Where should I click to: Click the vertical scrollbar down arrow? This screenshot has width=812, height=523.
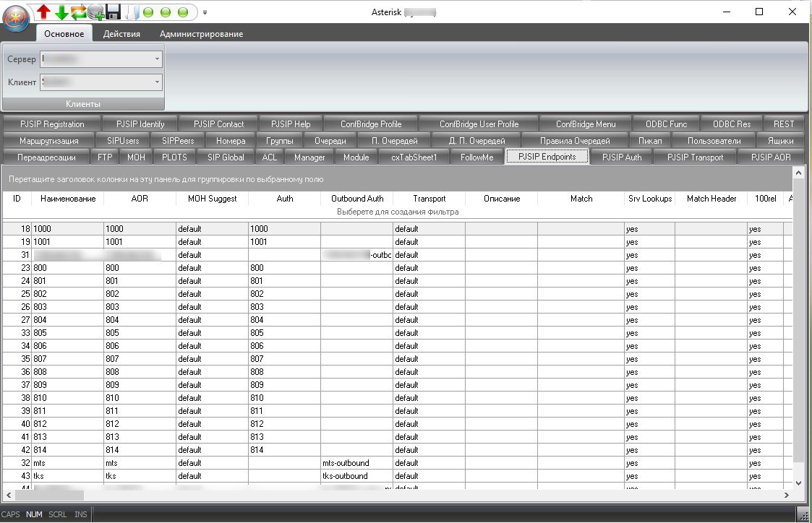(x=798, y=483)
